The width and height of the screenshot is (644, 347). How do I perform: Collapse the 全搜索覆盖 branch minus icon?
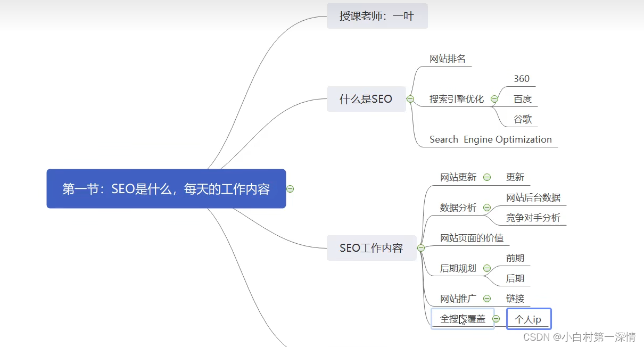click(496, 318)
